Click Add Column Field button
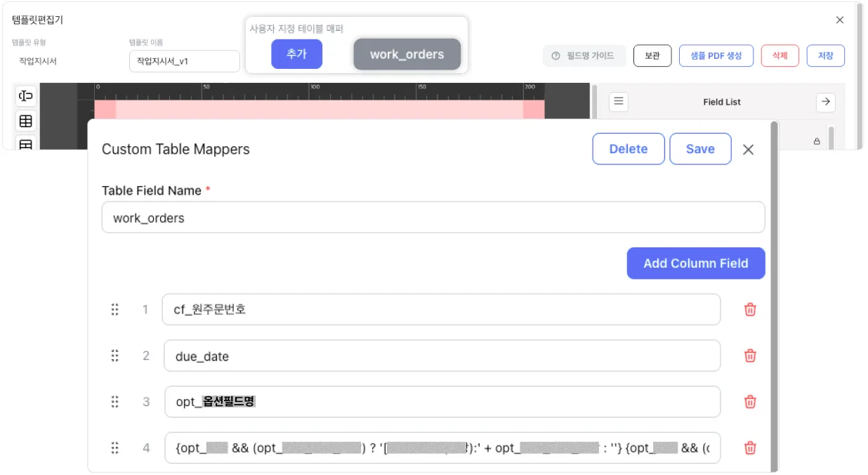868x475 pixels. 695,263
